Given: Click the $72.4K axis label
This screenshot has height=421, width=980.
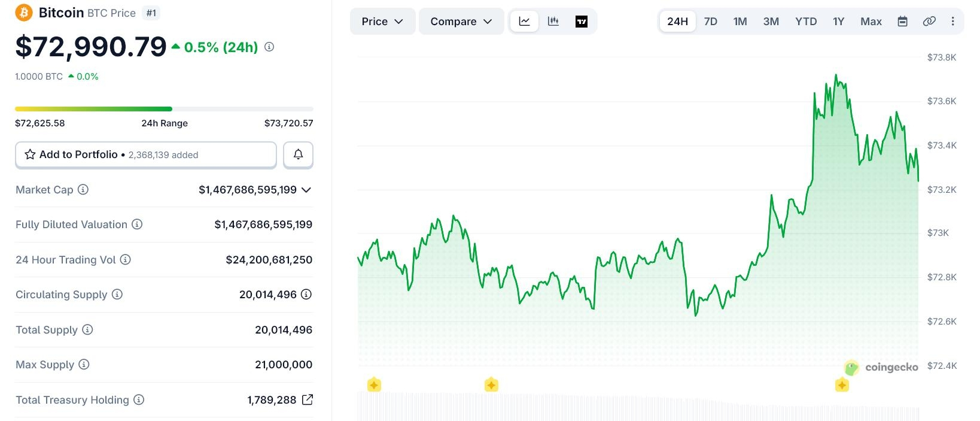Looking at the screenshot, I should pyautogui.click(x=942, y=365).
